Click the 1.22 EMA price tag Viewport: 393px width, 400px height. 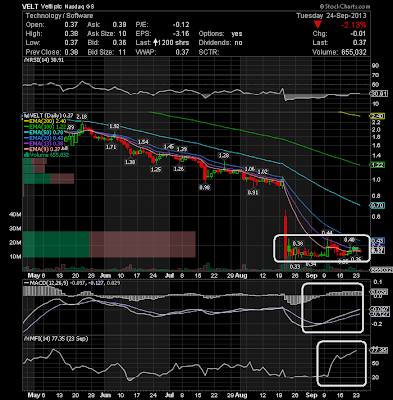(377, 165)
